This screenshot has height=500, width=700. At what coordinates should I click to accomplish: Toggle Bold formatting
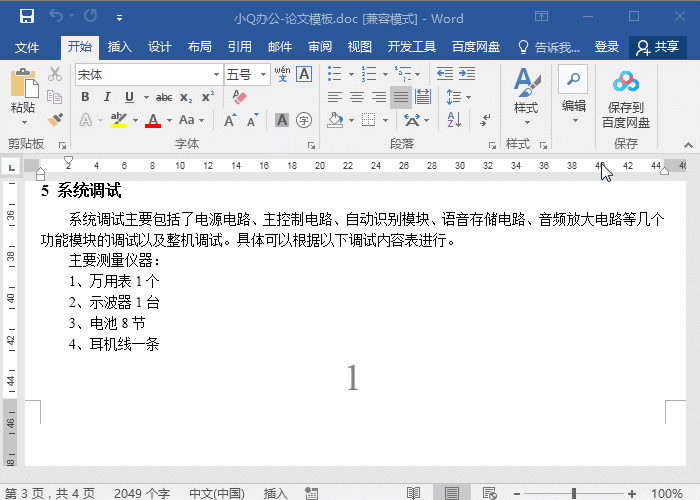coord(85,97)
